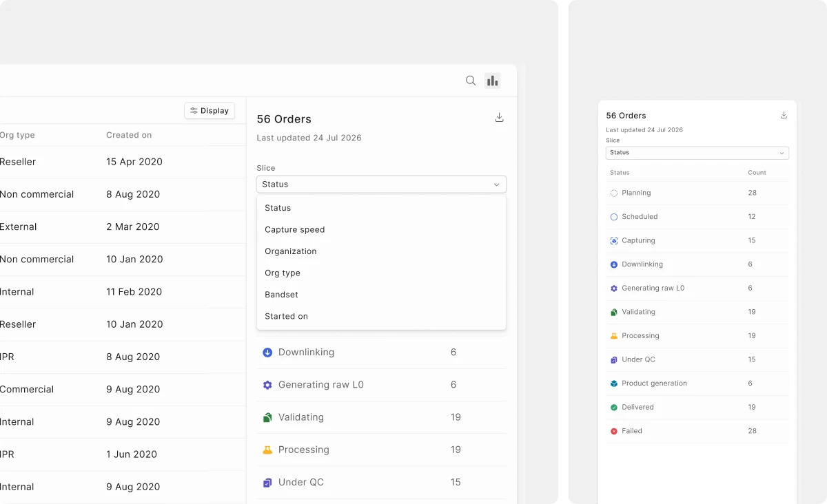Click the red Failed icon in right card

click(614, 431)
